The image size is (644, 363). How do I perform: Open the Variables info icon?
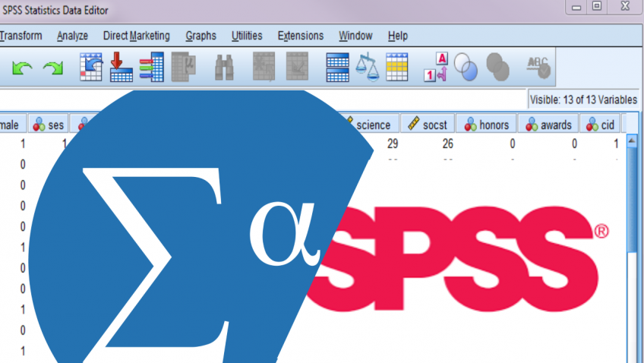click(152, 67)
